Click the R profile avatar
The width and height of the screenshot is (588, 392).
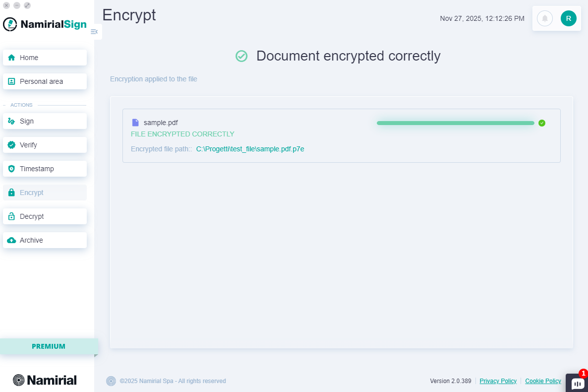coord(568,18)
